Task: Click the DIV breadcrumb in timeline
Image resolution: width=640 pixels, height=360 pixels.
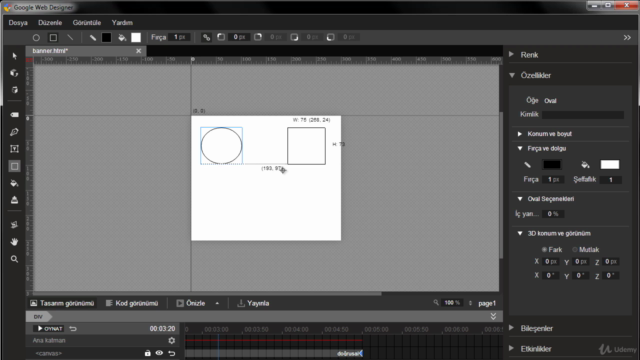Action: (38, 317)
